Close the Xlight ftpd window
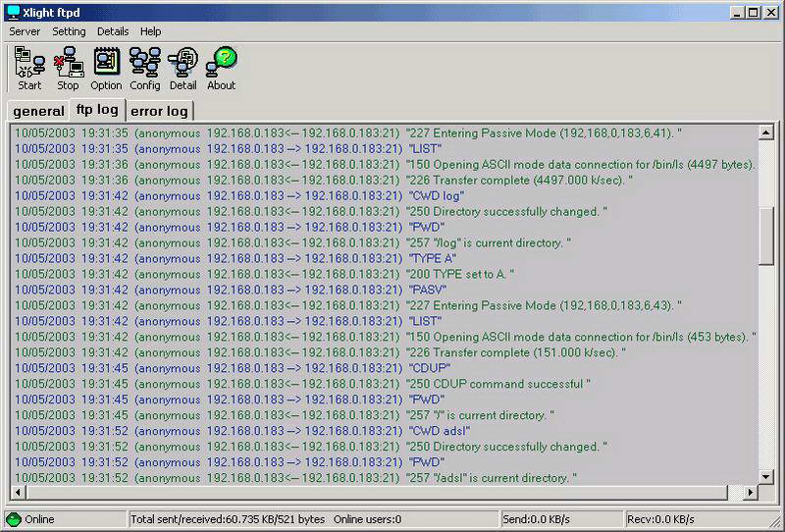The width and height of the screenshot is (785, 532). pos(771,13)
